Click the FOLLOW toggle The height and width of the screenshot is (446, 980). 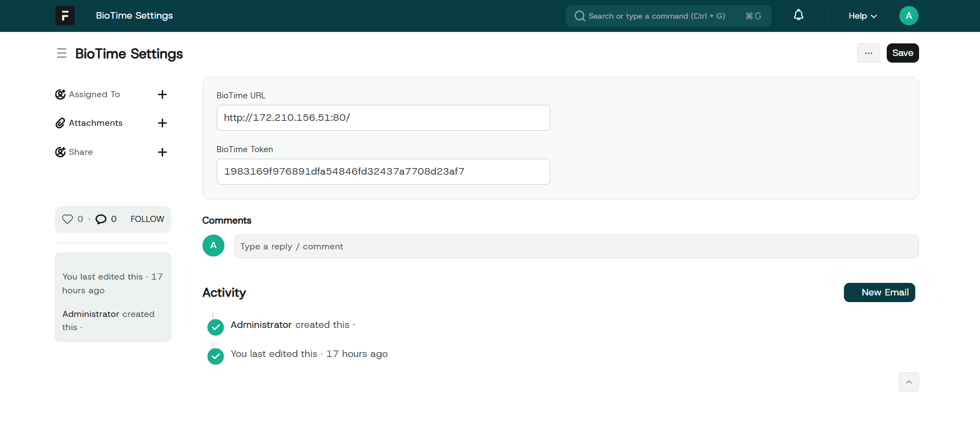click(x=147, y=219)
